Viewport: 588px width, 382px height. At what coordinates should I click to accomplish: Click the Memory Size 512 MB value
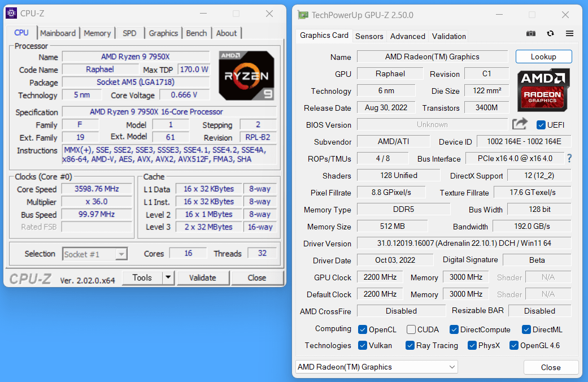392,226
